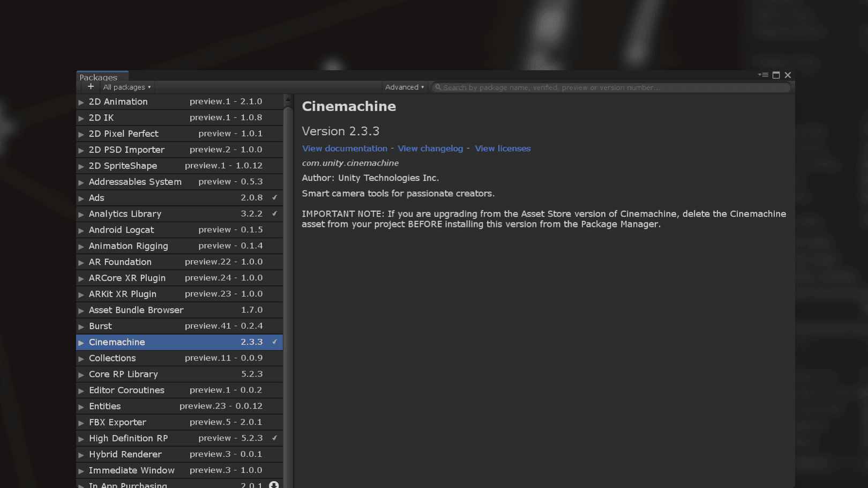868x488 pixels.
Task: Select the FBX Exporter package entry
Action: click(117, 422)
